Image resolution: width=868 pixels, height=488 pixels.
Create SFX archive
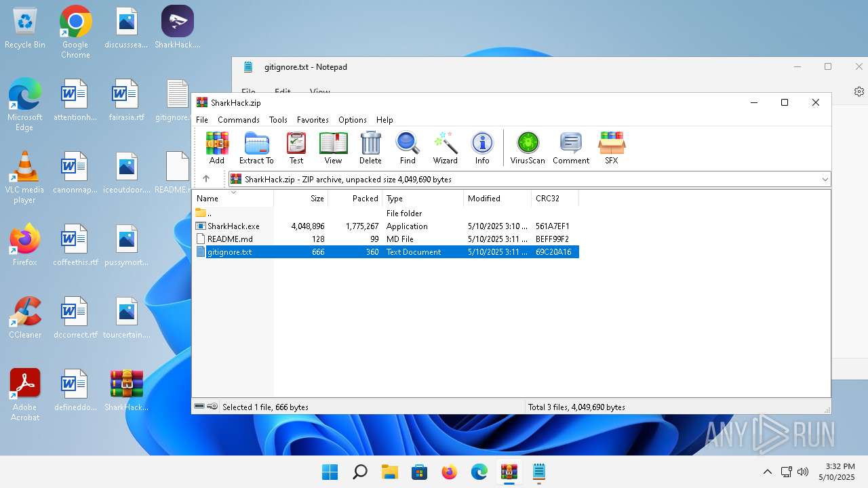pyautogui.click(x=612, y=148)
